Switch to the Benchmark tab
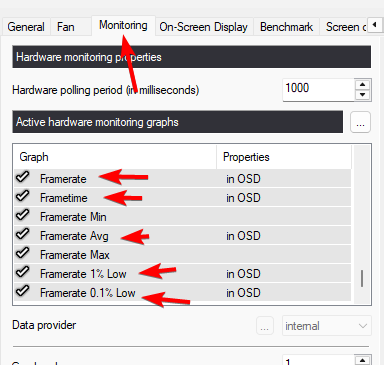 286,27
